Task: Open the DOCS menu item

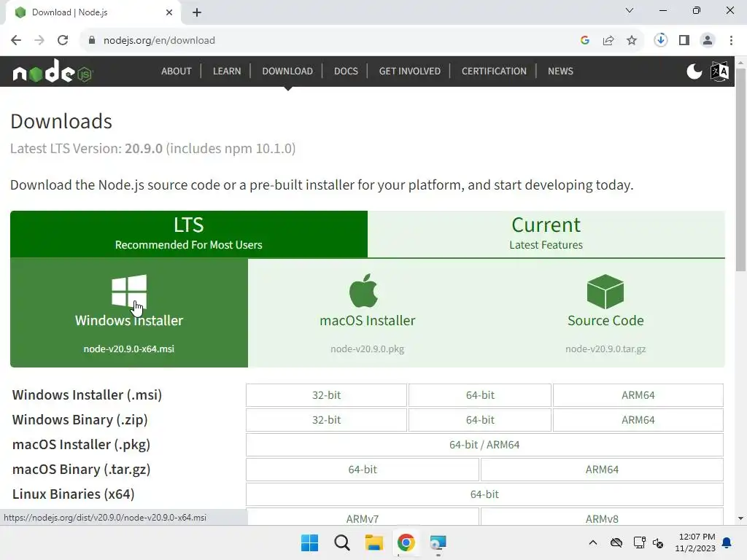Action: [x=346, y=71]
